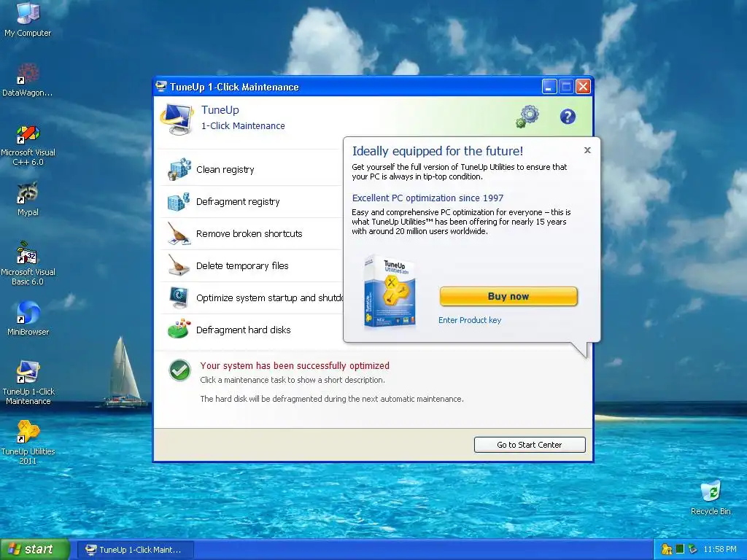Click the Delete temporary files broom icon
Screen dimensions: 747x560
[179, 265]
